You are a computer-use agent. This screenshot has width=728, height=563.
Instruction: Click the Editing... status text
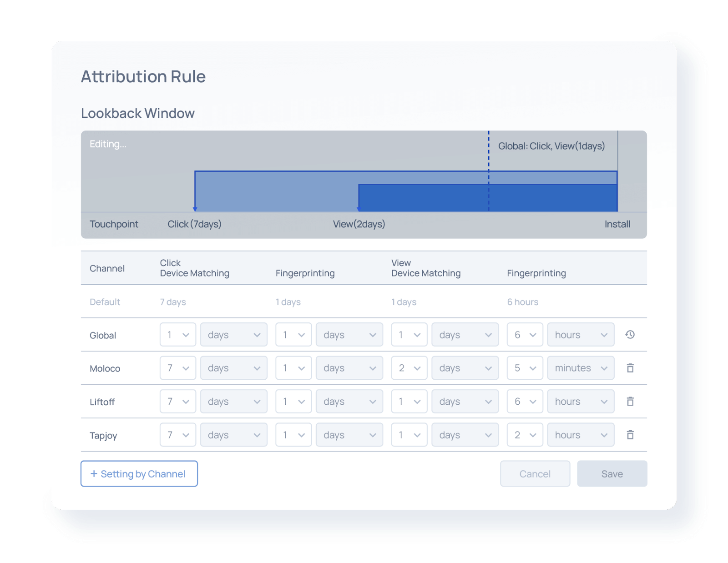pyautogui.click(x=108, y=144)
